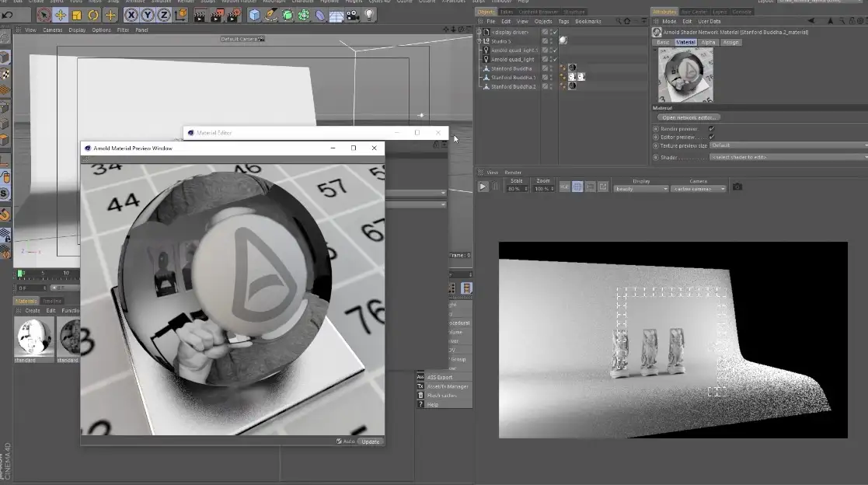Expand the Studio 5 object
The image size is (868, 485).
(x=479, y=41)
